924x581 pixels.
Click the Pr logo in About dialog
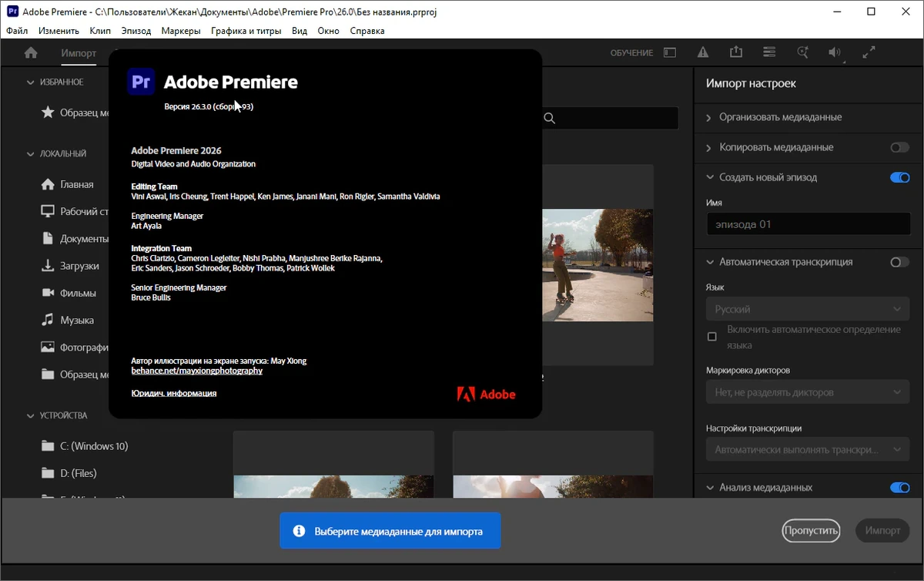click(x=142, y=82)
